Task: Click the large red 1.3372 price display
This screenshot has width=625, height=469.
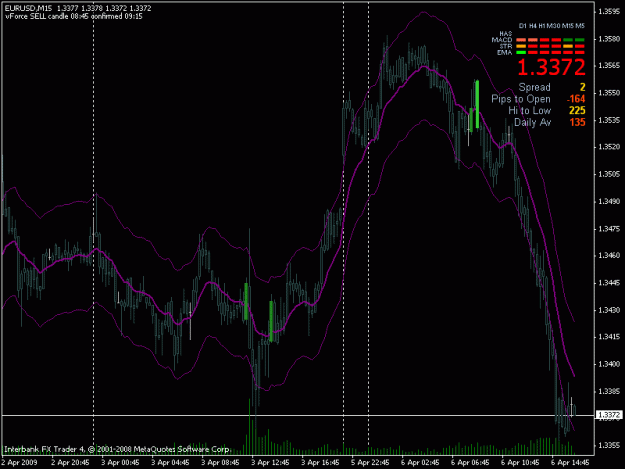Action: pyautogui.click(x=551, y=67)
